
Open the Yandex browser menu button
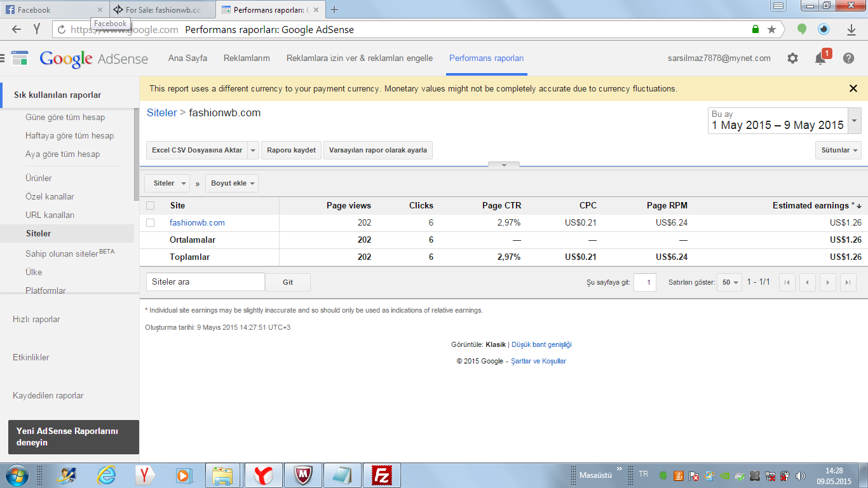[x=778, y=6]
